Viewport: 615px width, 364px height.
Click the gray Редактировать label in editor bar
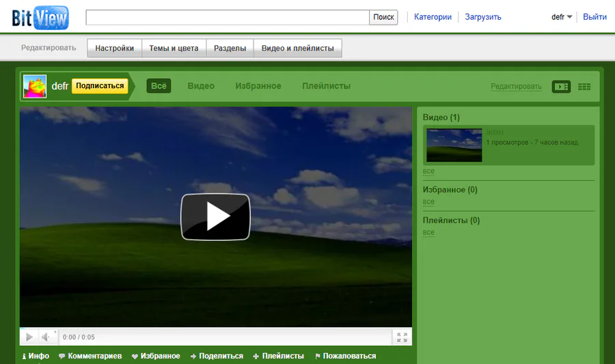click(49, 48)
